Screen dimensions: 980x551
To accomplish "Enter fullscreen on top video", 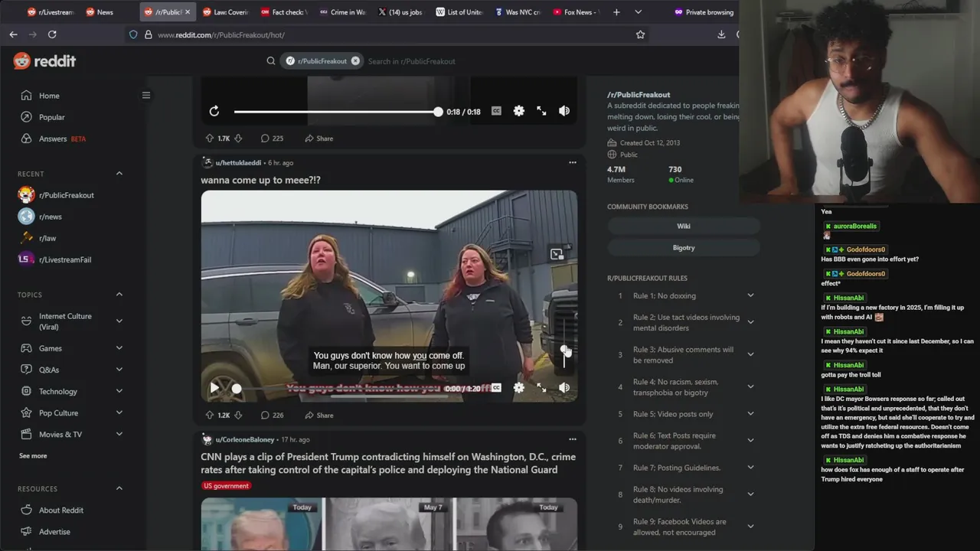I will tap(541, 111).
